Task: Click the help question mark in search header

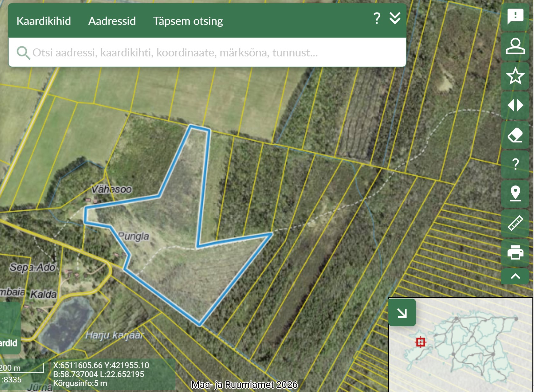Action: pyautogui.click(x=377, y=18)
